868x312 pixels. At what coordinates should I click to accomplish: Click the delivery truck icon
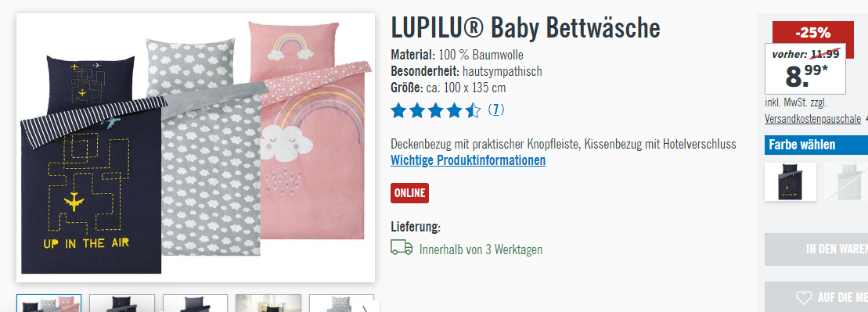pos(402,247)
